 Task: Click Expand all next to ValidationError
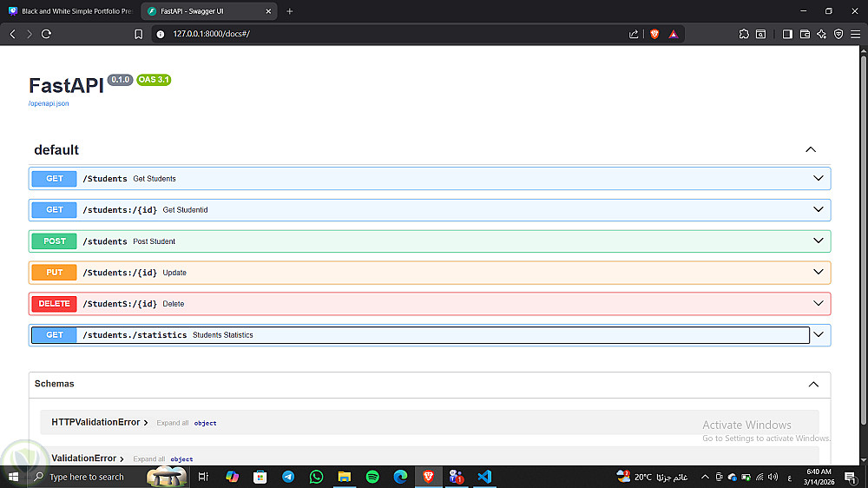(x=149, y=458)
